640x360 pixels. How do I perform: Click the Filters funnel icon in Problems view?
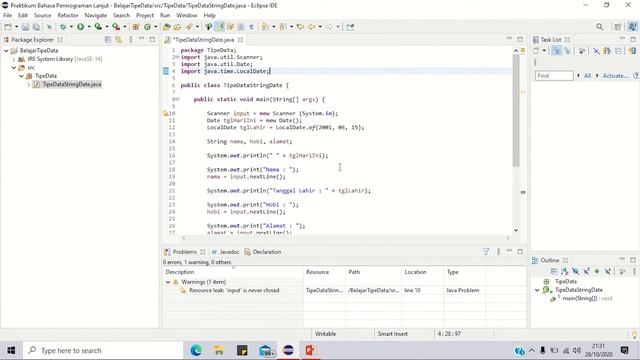point(486,252)
